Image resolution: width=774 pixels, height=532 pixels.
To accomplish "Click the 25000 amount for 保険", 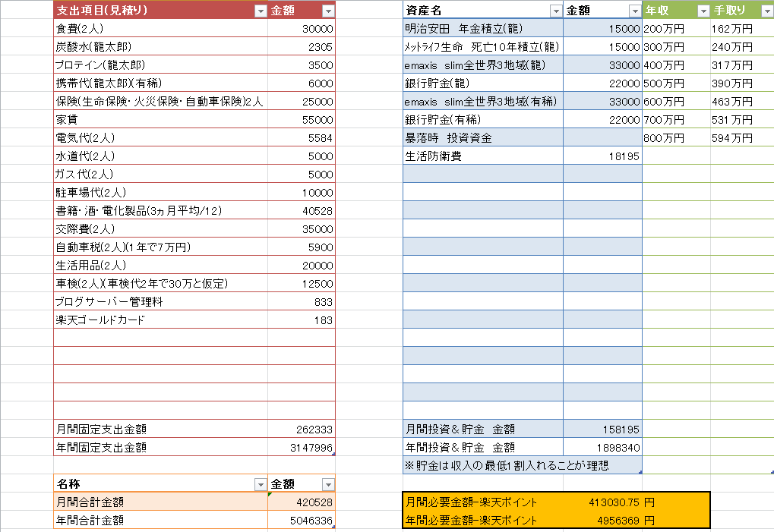I will tap(302, 102).
